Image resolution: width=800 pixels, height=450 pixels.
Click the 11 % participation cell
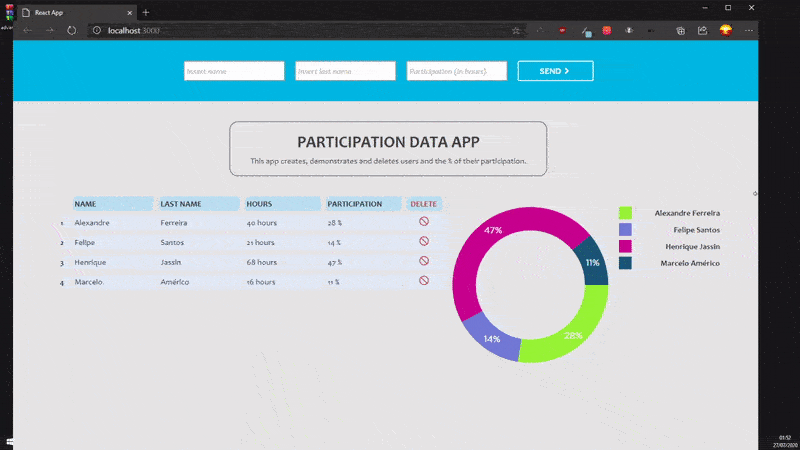point(334,282)
